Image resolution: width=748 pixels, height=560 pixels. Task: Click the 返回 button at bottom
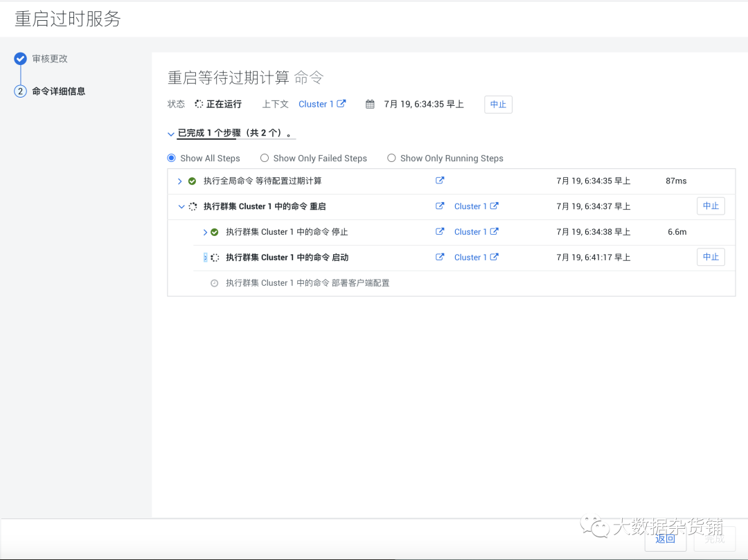point(666,539)
